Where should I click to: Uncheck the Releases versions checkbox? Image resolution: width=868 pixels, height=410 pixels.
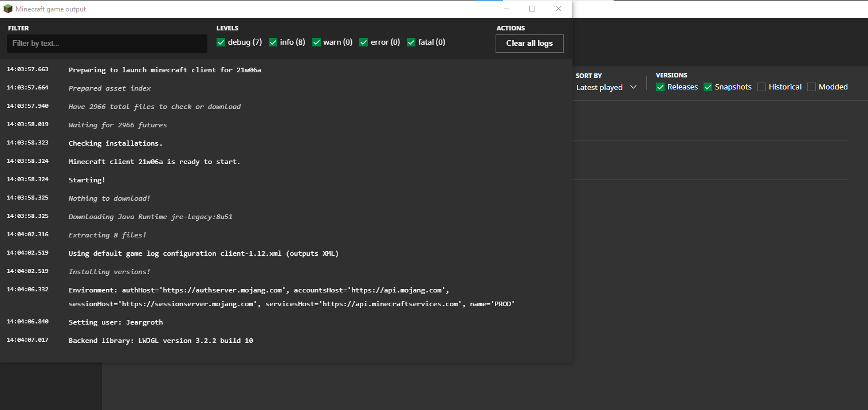click(661, 87)
